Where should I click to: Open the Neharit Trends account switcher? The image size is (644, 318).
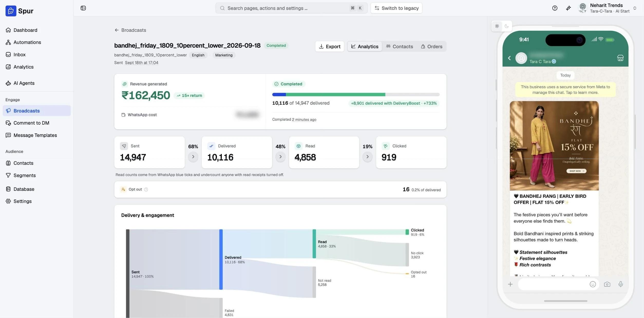coord(608,8)
